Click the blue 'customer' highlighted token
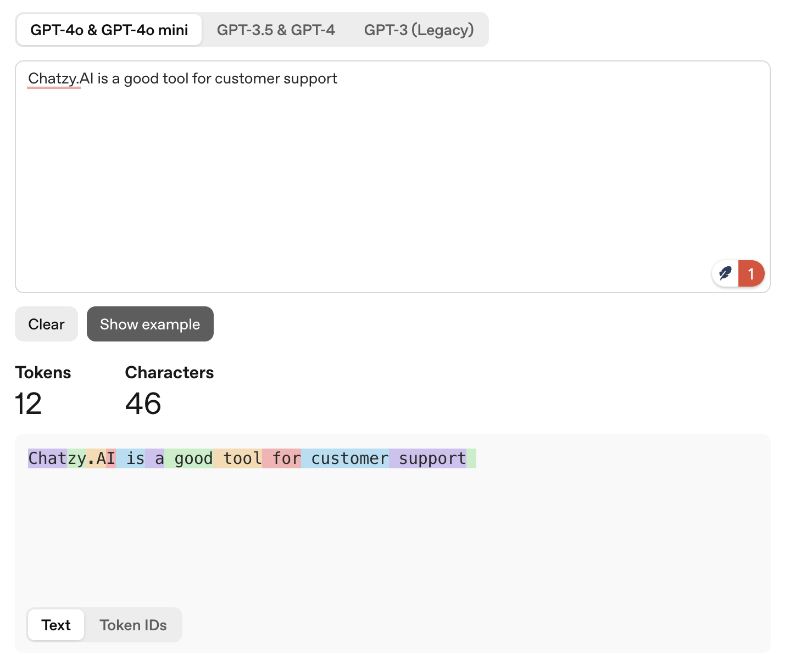Image resolution: width=801 pixels, height=672 pixels. [x=346, y=458]
